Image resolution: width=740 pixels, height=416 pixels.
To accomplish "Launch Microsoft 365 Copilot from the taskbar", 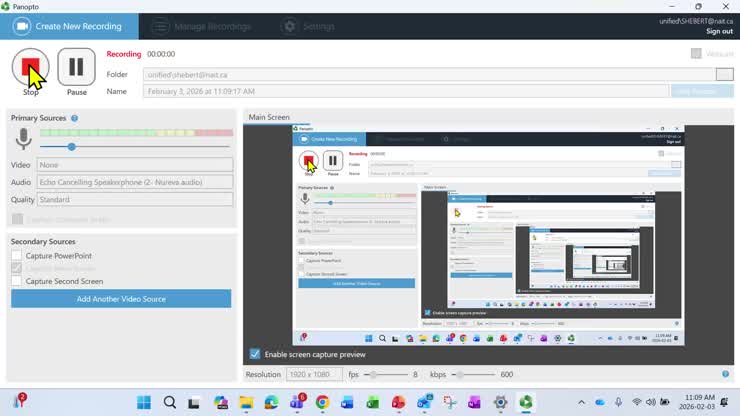I will [221, 402].
